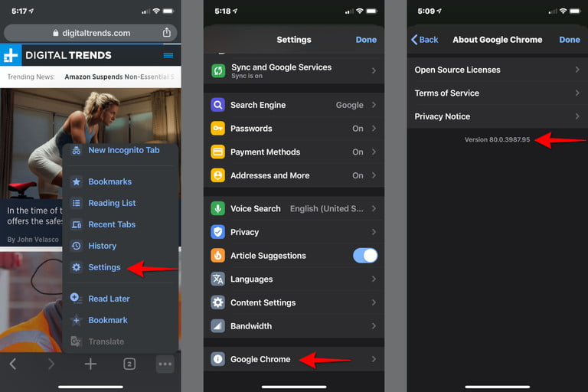Click the Digital Trends plus logo
Image resolution: width=588 pixels, height=392 pixels.
pos(11,55)
